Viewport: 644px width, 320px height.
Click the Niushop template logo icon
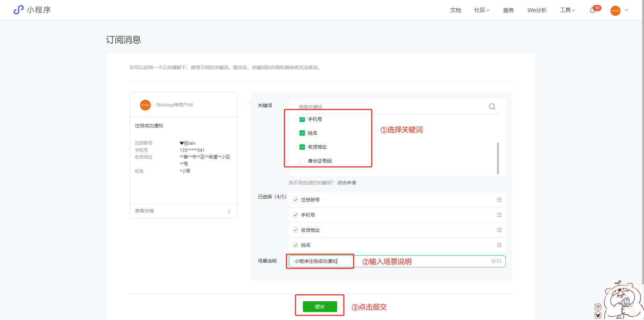[x=145, y=105]
